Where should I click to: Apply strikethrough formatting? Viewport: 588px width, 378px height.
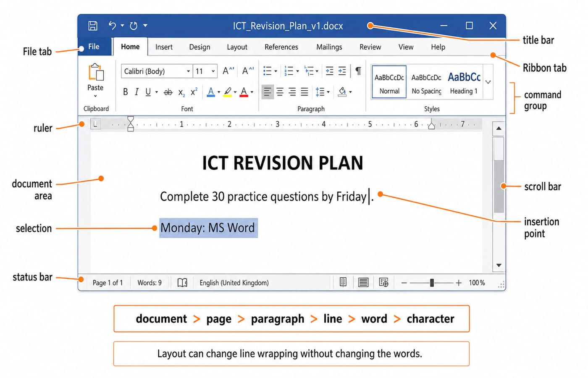tap(168, 92)
